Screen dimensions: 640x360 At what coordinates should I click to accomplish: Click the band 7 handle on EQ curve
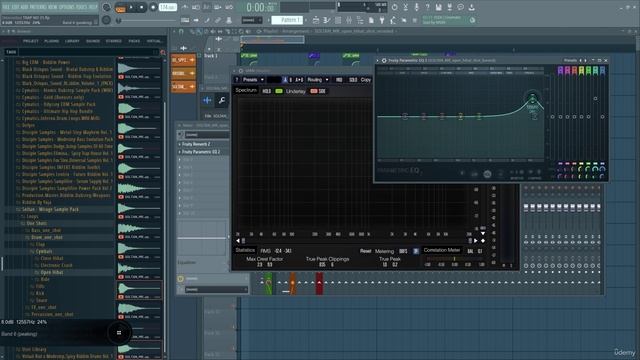532,98
